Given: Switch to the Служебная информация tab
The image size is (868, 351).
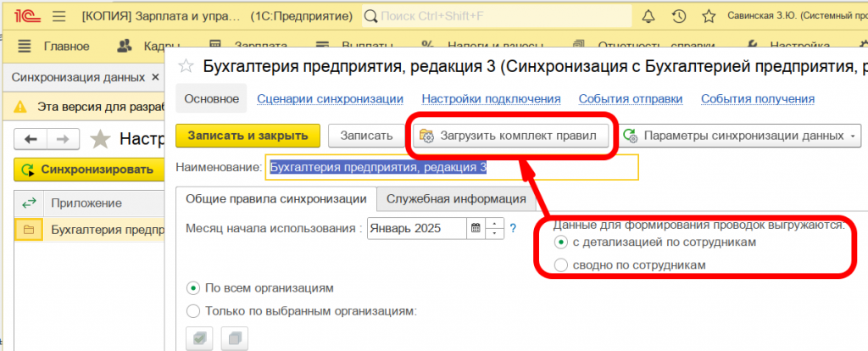Looking at the screenshot, I should click(456, 198).
